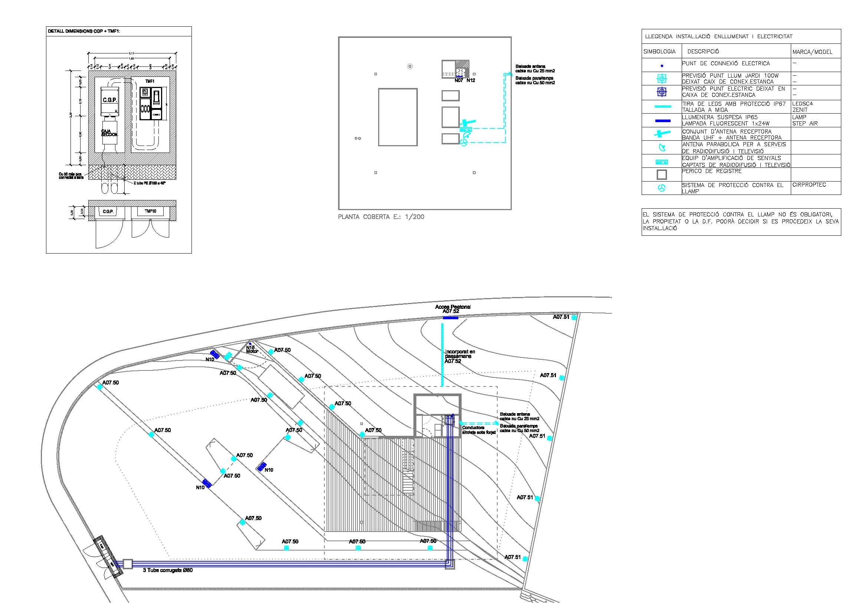
Task: Click the small blue electrical connection dot symbol
Action: coord(662,66)
